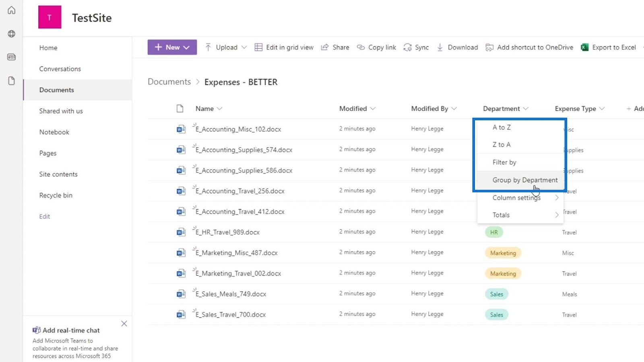Sort Department Z to A
644x362 pixels.
(520, 144)
